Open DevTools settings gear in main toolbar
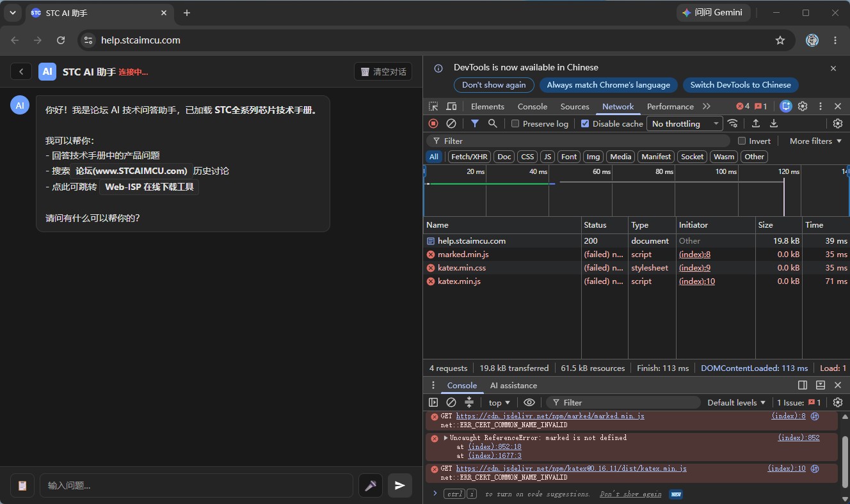The image size is (850, 504). [803, 106]
